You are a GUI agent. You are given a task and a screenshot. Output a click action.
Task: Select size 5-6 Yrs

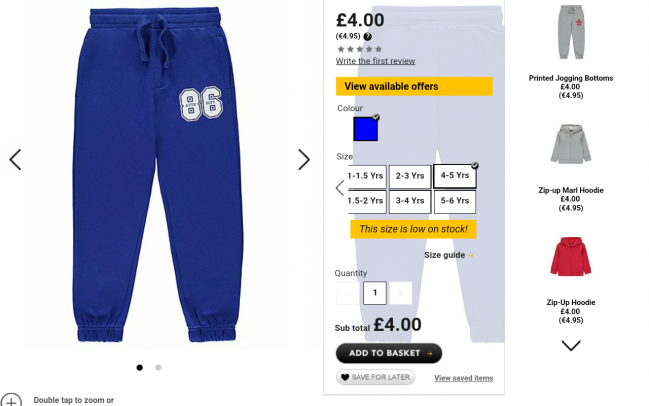point(455,201)
